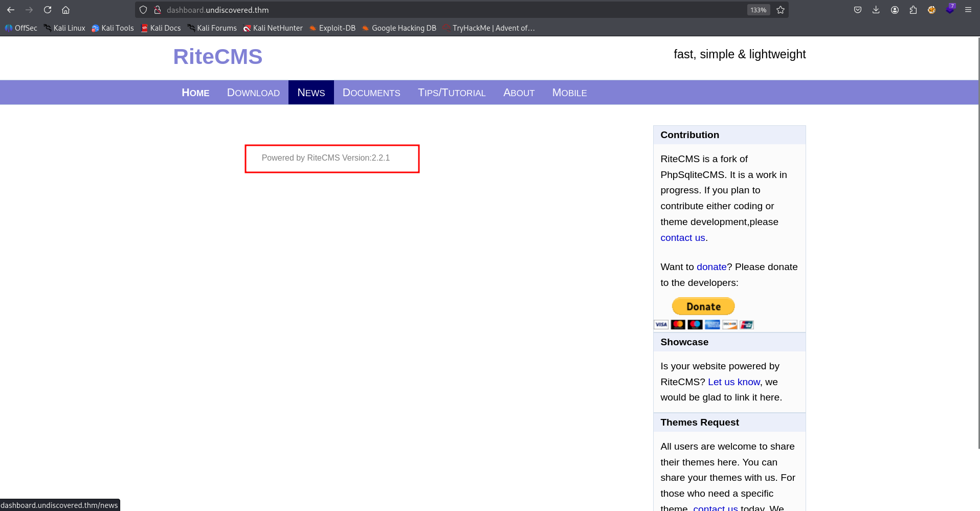Switch to the Documents nav item
Screen dimensions: 980x511
[x=371, y=93]
